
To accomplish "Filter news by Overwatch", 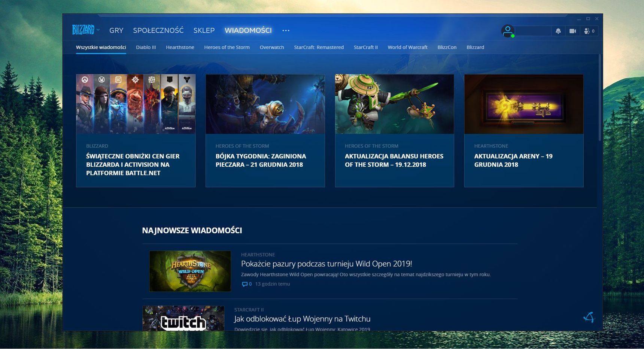I will [x=272, y=47].
